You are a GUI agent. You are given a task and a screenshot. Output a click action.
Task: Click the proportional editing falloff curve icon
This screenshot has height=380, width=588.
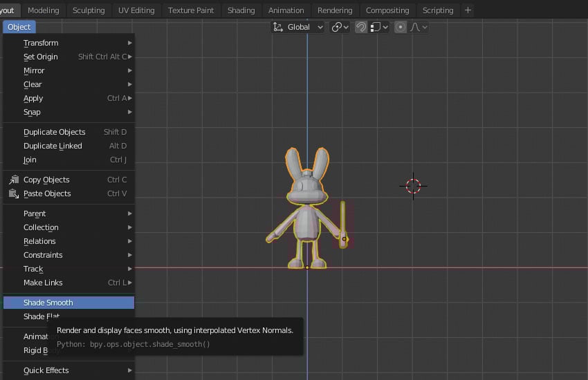[x=416, y=27]
